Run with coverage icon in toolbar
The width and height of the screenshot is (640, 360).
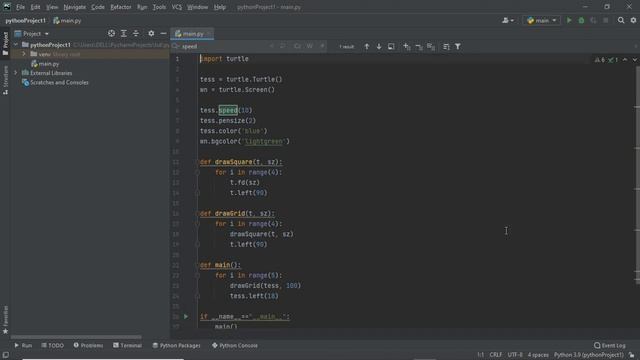click(x=593, y=20)
